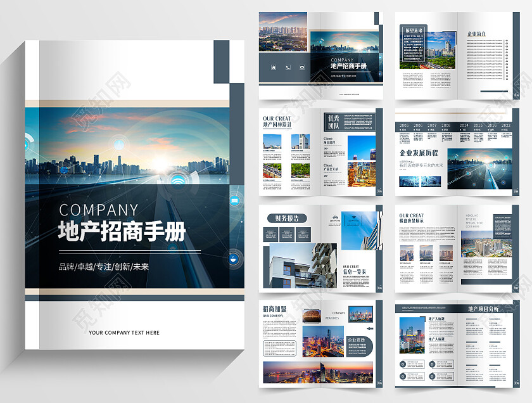Screen dimensions: 532x403
Task: Click the 企业简介 heading
Action: tap(476, 34)
